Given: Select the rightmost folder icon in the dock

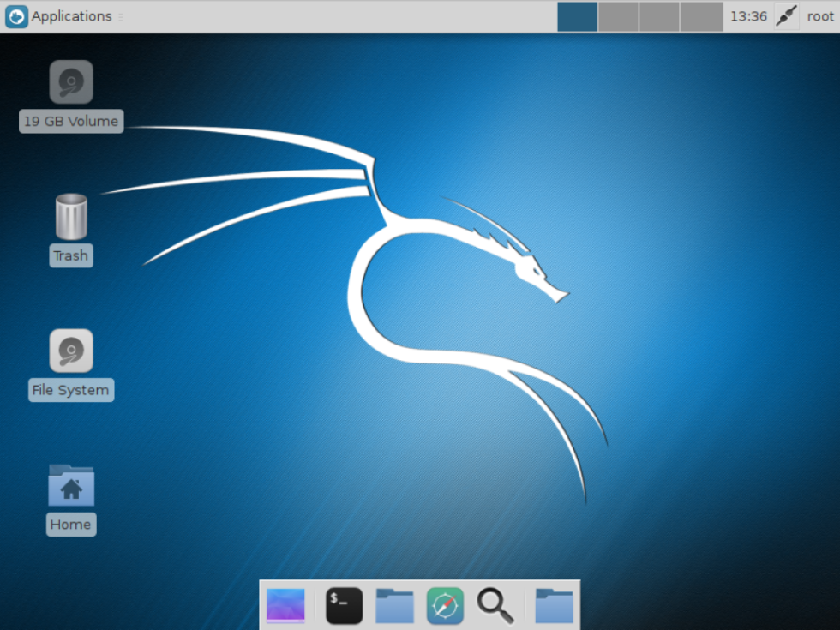Looking at the screenshot, I should pos(553,605).
